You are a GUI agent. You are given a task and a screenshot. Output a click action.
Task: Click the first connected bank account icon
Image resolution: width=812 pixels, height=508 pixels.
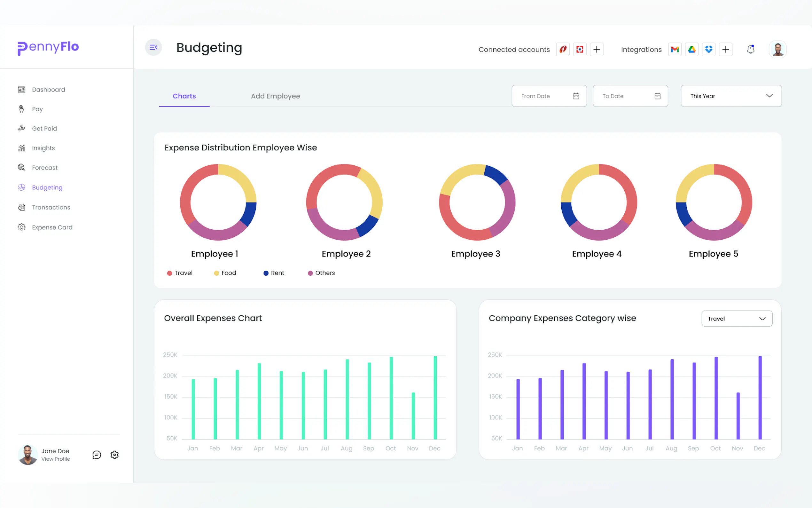pyautogui.click(x=563, y=49)
